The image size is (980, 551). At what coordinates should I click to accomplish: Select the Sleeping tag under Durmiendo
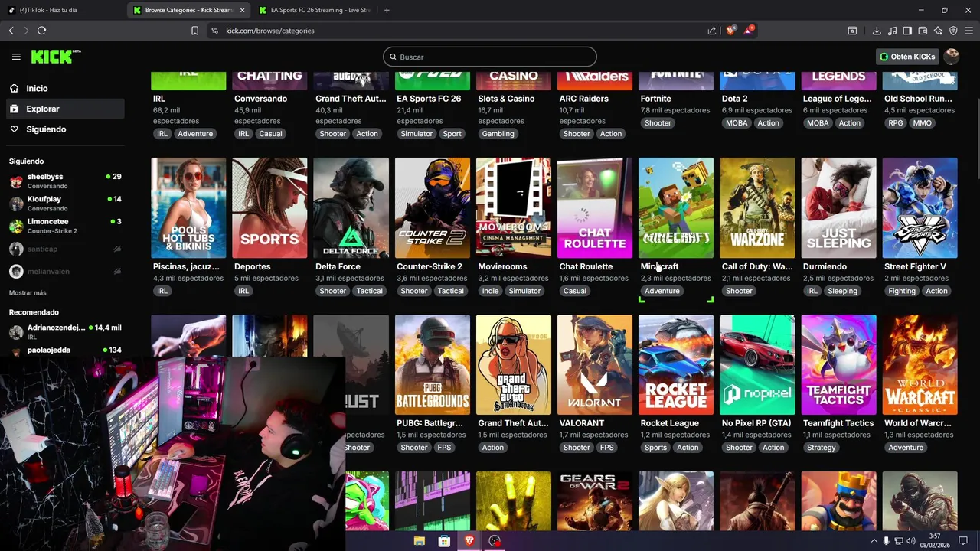coord(842,291)
